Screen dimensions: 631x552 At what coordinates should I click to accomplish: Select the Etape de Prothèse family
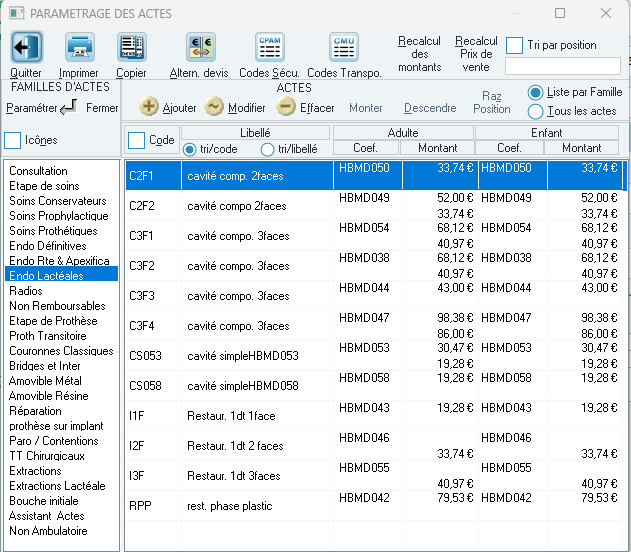[x=62, y=321]
